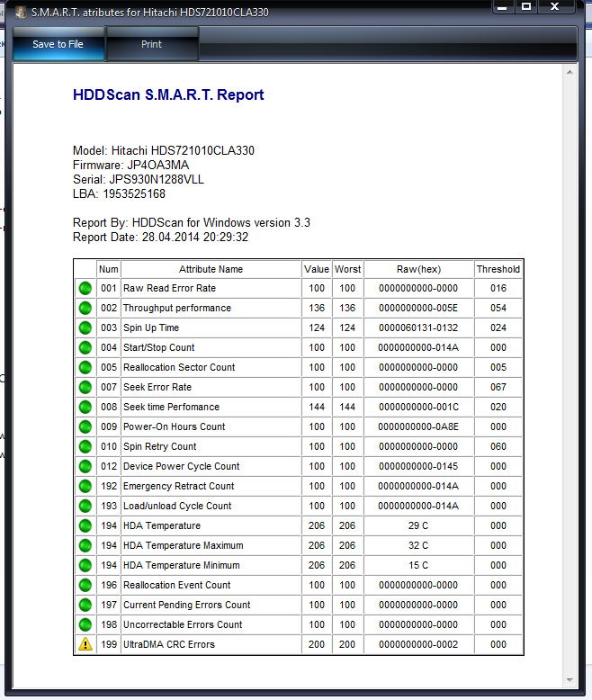Click the HDDScan app icon in title bar
592x700 pixels.
(21, 12)
